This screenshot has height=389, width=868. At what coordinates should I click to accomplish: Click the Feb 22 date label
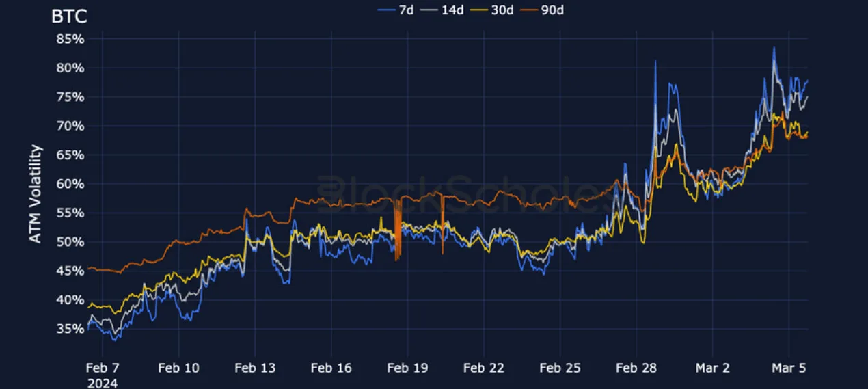pos(484,368)
